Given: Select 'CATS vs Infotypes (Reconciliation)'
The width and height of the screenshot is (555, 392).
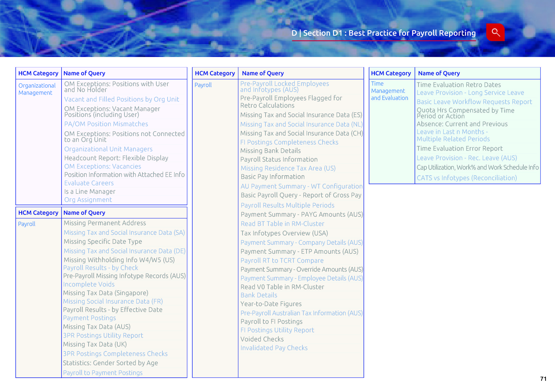Looking at the screenshot, I should (467, 178).
